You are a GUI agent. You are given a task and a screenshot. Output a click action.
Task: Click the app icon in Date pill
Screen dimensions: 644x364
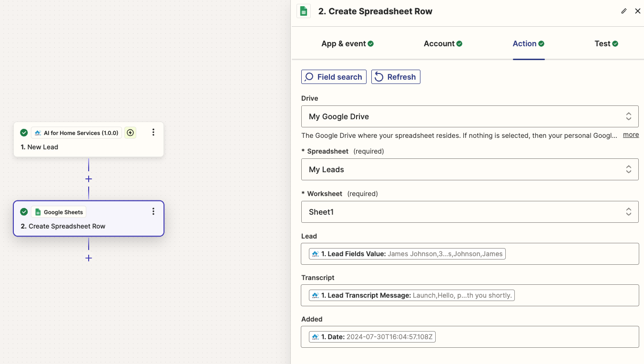315,337
